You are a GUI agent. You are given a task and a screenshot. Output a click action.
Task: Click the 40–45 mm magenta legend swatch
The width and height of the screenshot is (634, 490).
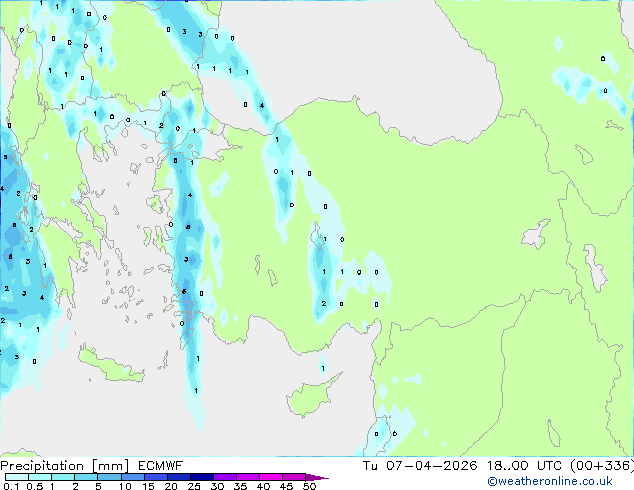(x=271, y=477)
